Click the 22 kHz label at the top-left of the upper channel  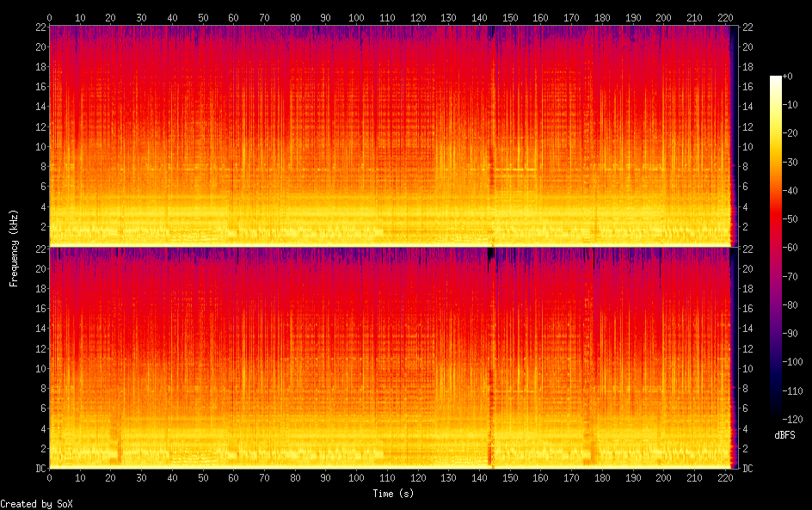click(x=39, y=28)
